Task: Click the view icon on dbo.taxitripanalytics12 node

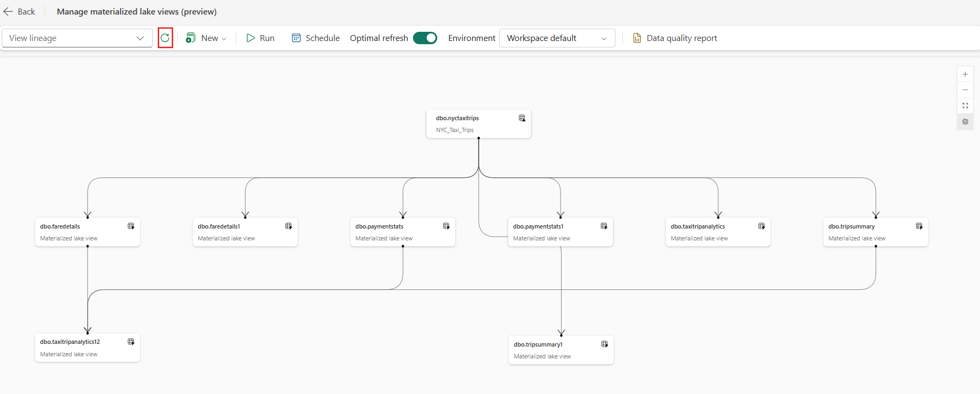Action: 131,342
